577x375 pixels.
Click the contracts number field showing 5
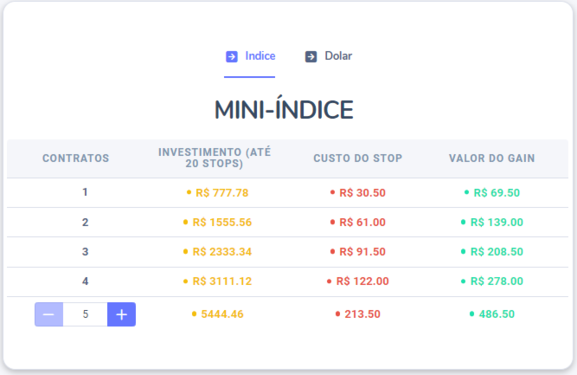85,314
